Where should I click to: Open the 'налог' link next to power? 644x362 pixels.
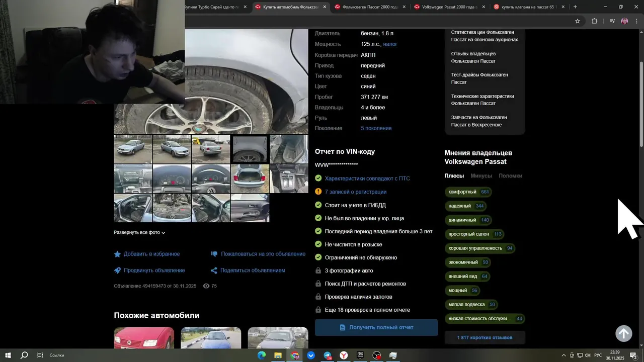point(390,44)
